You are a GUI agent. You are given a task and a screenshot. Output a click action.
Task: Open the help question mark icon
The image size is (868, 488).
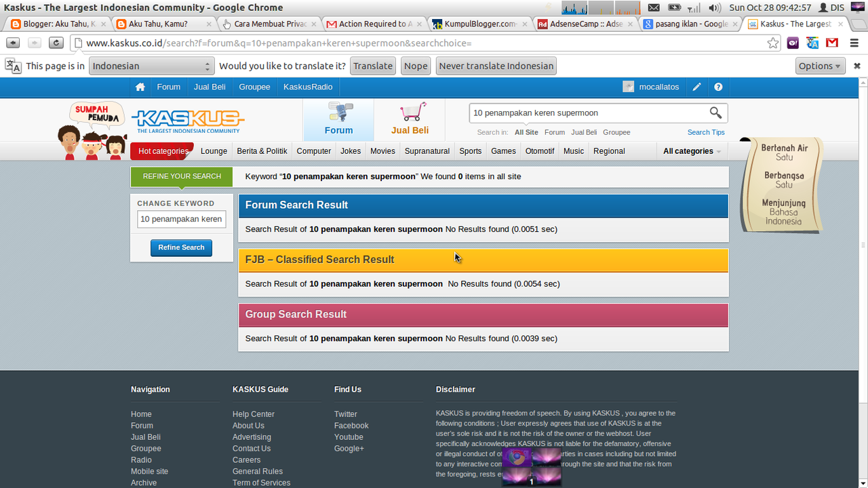[718, 87]
